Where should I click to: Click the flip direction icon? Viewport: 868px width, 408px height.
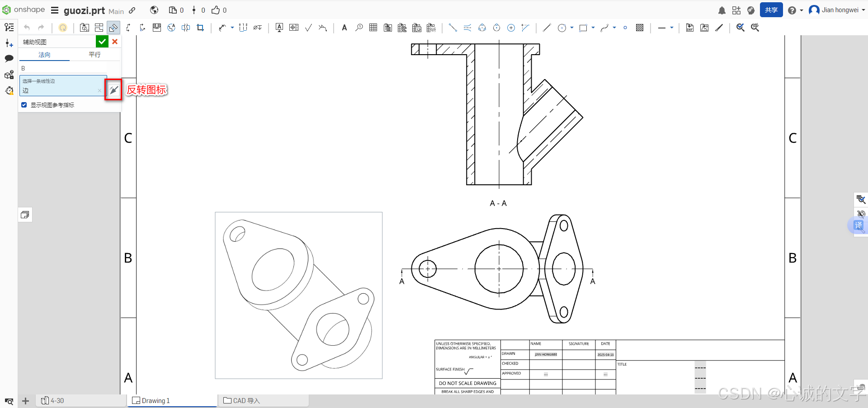113,90
